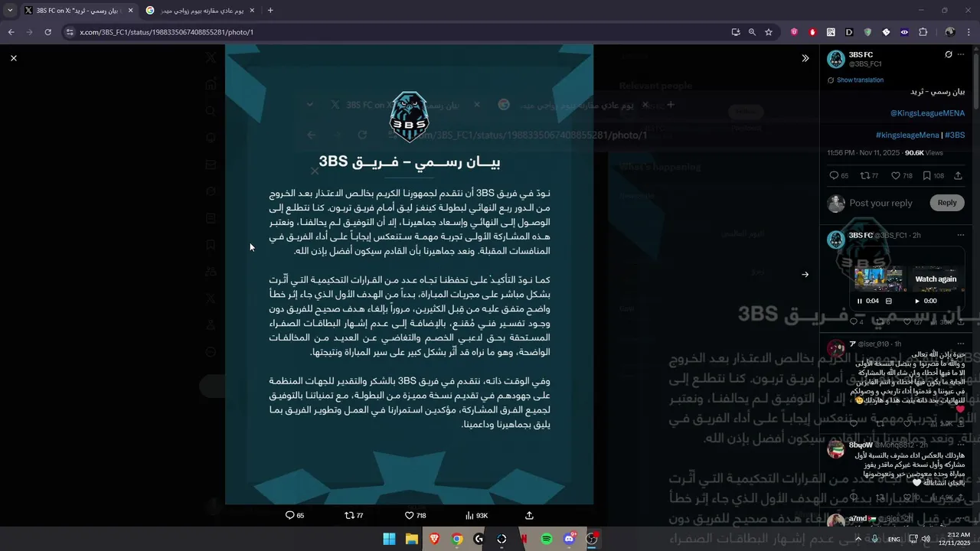Open the #3BS hashtag
Viewport: 980px width, 551px height.
tap(955, 135)
